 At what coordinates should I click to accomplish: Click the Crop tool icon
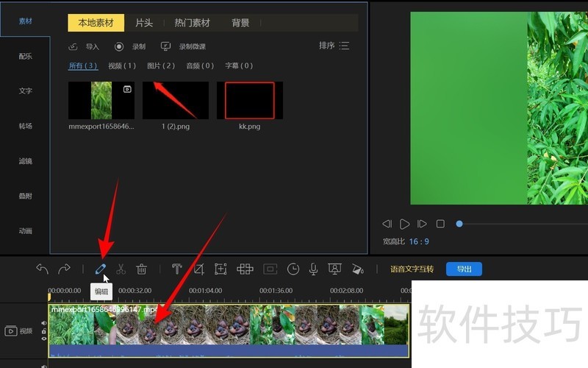pyautogui.click(x=198, y=269)
